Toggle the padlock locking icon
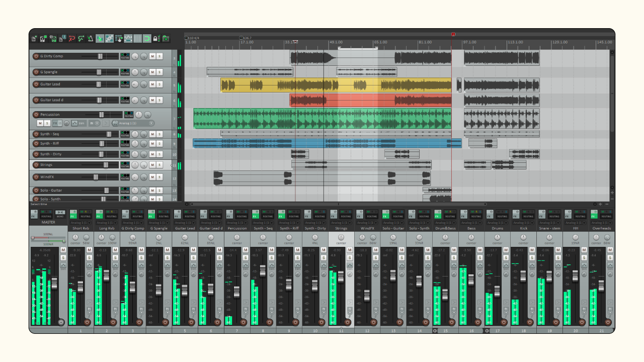644x362 pixels. (x=156, y=39)
